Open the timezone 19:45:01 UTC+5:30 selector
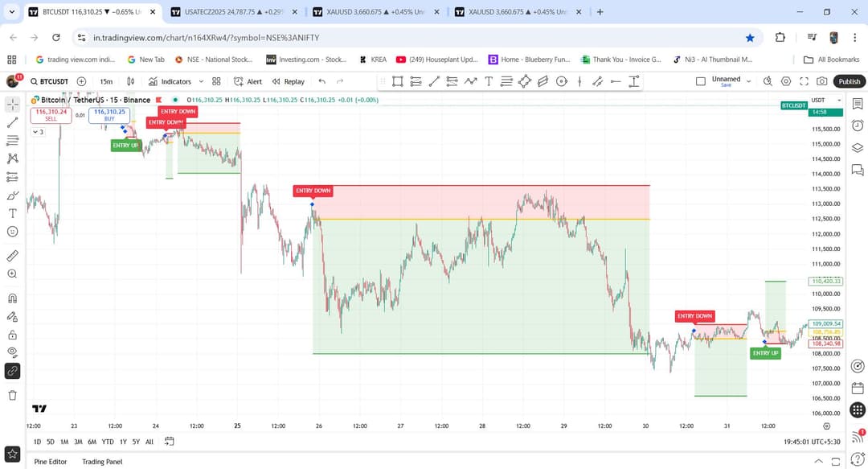The width and height of the screenshot is (868, 469). point(812,442)
